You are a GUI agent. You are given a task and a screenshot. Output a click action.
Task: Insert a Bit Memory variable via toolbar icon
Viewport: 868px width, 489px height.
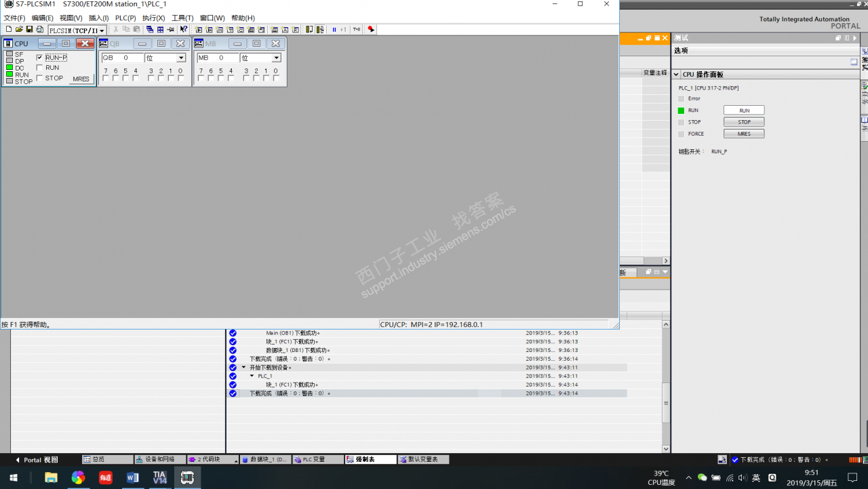(x=220, y=29)
